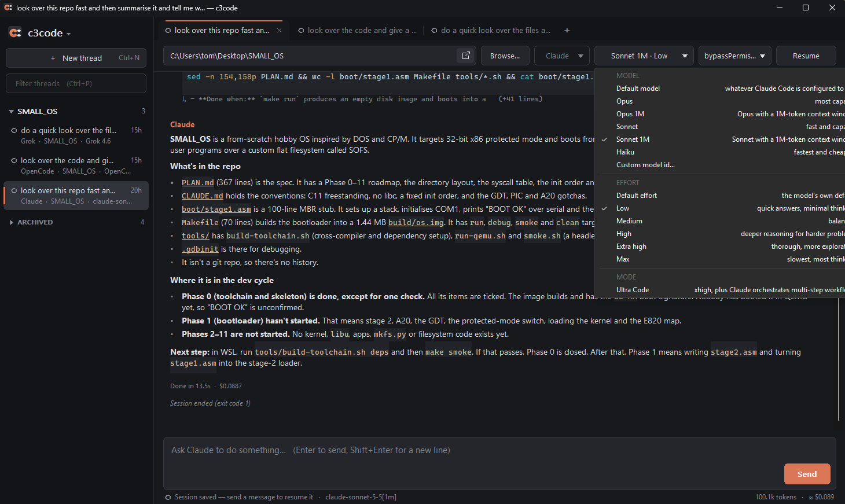Open the PLAN.md file link
This screenshot has width=845, height=504.
[198, 183]
